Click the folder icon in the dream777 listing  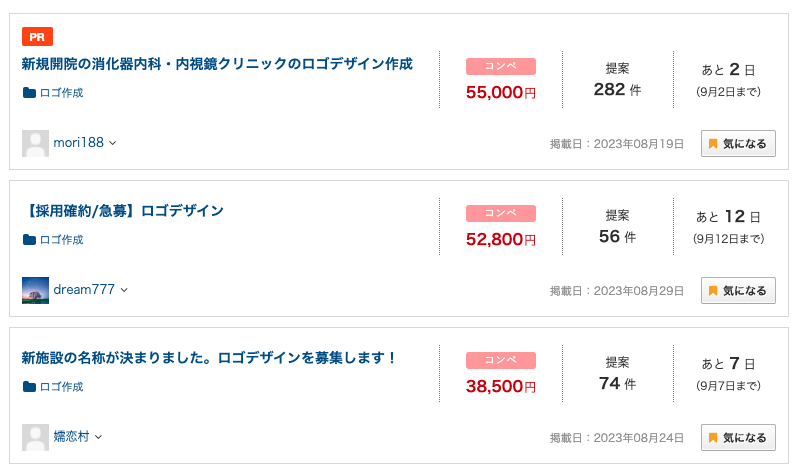click(x=29, y=240)
